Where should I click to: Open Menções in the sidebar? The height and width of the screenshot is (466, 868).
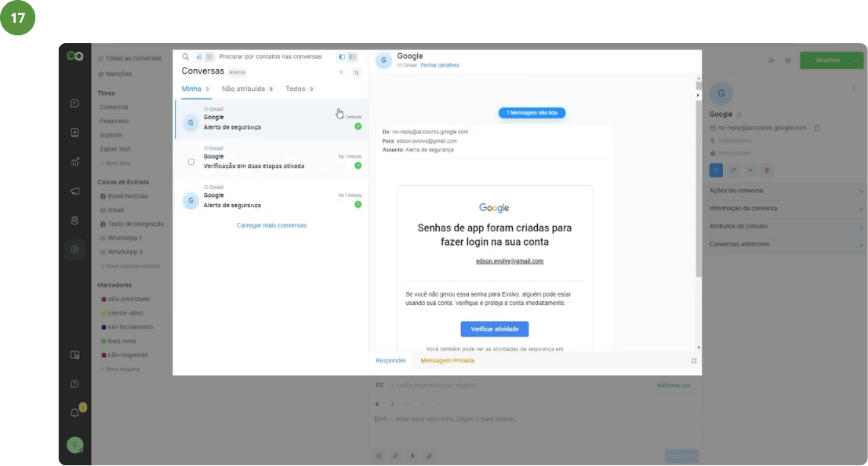click(115, 74)
